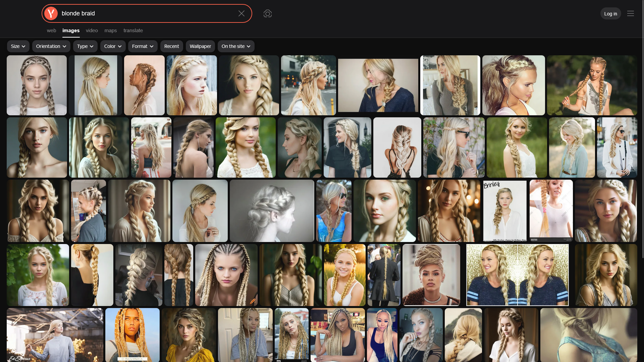This screenshot has height=362, width=644.
Task: Switch to the video tab
Action: click(x=92, y=31)
